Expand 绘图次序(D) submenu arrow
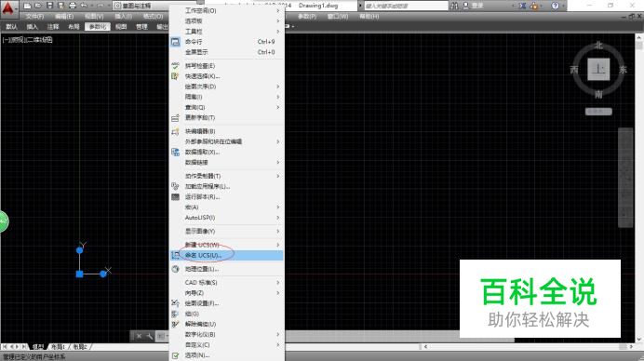Viewport: 644px width, 361px height. pyautogui.click(x=278, y=87)
